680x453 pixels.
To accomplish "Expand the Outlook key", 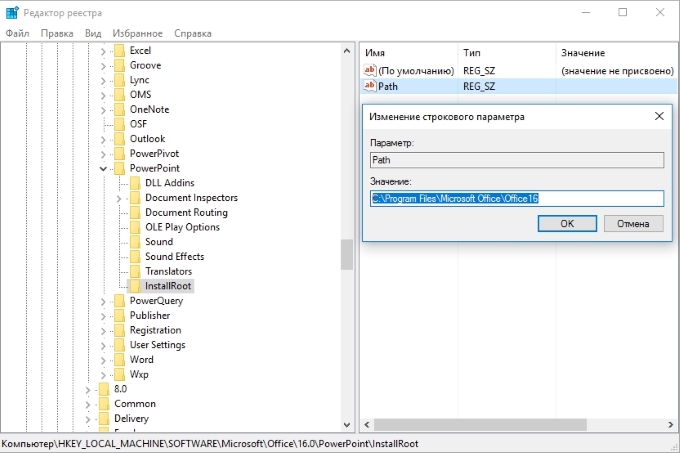I will (103, 140).
